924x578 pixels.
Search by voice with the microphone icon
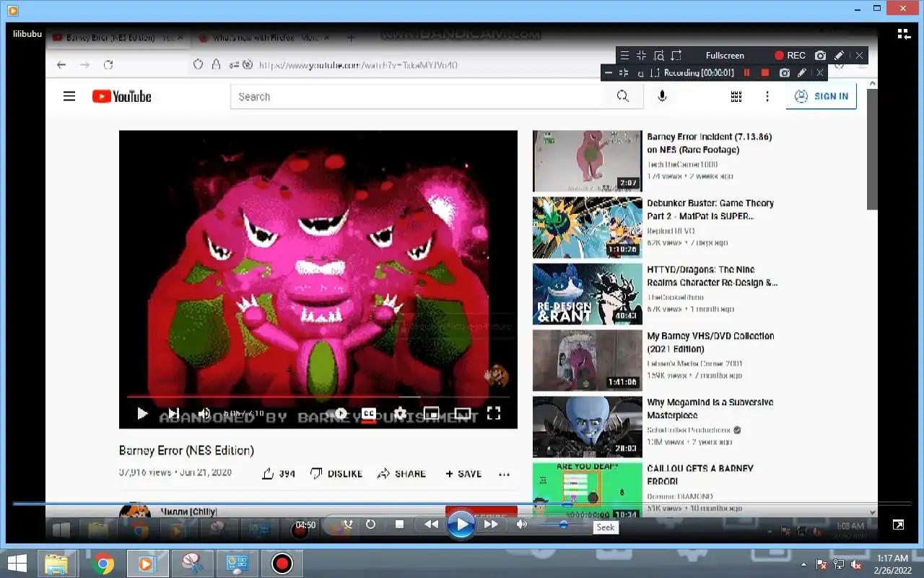[662, 96]
